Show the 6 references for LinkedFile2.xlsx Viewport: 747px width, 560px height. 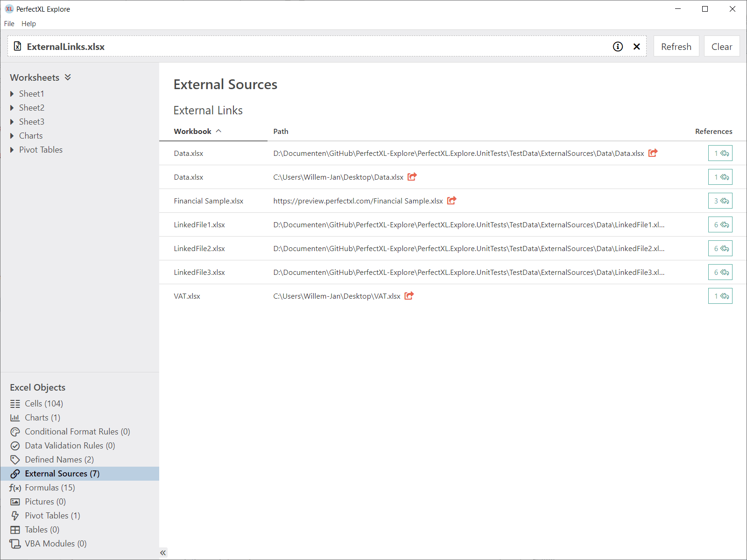[720, 248]
